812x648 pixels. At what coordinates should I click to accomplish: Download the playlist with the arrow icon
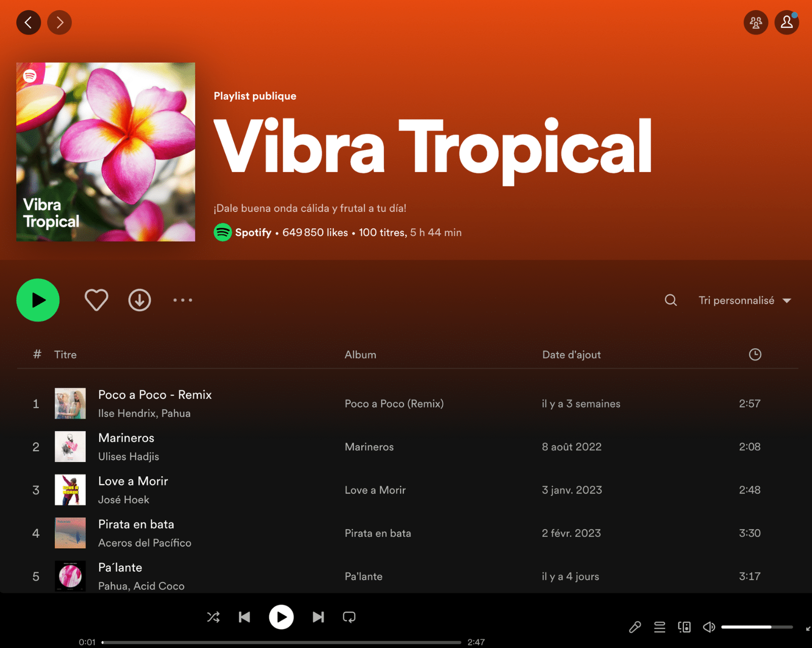140,300
